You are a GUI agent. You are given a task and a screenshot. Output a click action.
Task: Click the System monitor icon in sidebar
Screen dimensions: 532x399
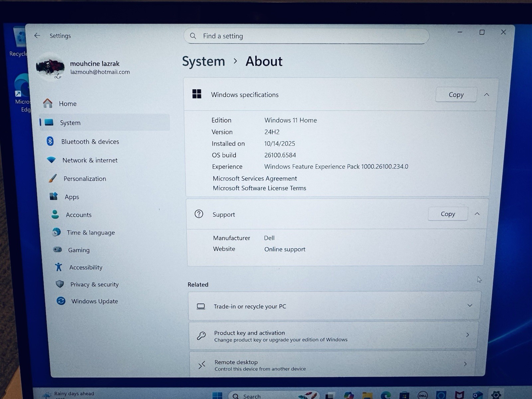[49, 122]
